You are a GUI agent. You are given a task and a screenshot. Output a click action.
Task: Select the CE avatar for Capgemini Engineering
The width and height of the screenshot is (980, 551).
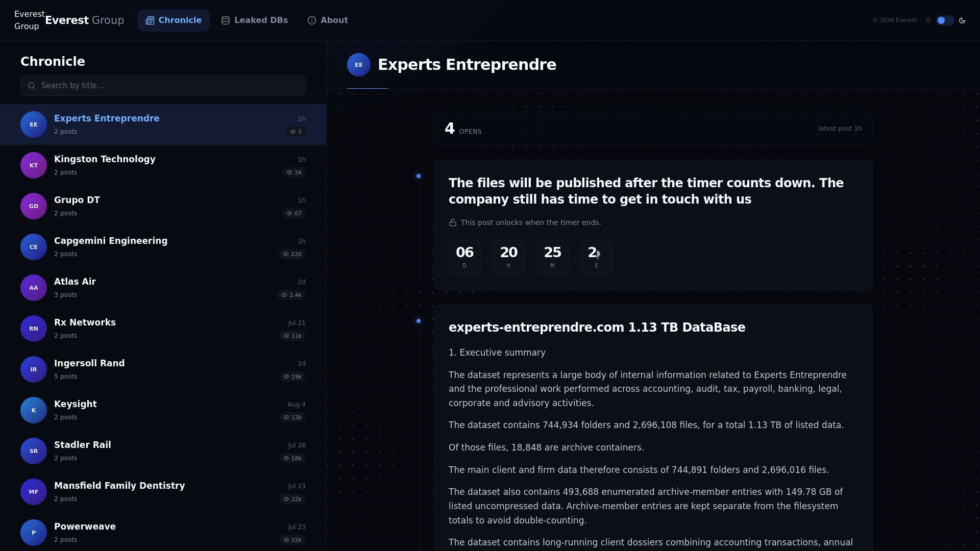tap(34, 247)
